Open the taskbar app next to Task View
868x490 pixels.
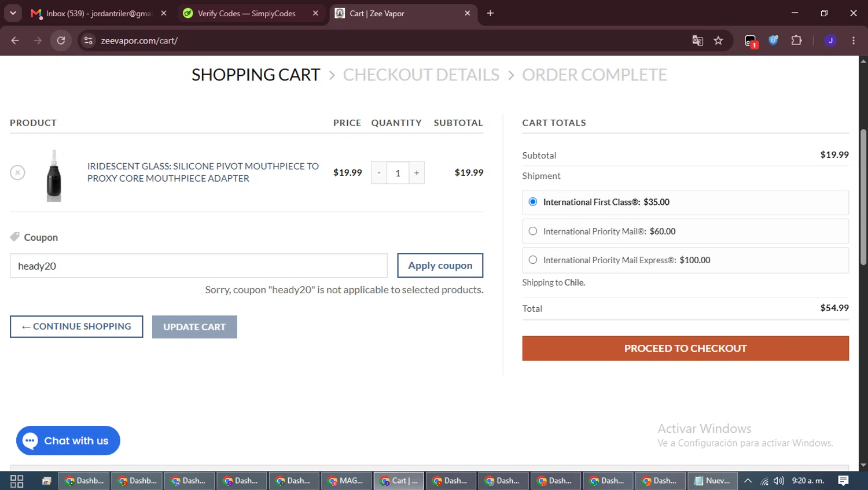46,481
